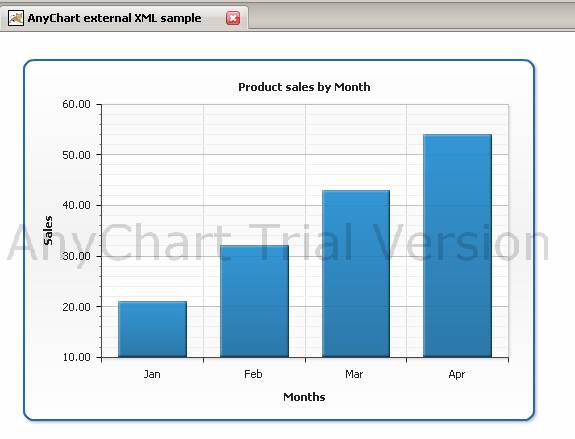The height and width of the screenshot is (439, 575).
Task: Click the chart title Product sales by Month
Action: click(304, 87)
